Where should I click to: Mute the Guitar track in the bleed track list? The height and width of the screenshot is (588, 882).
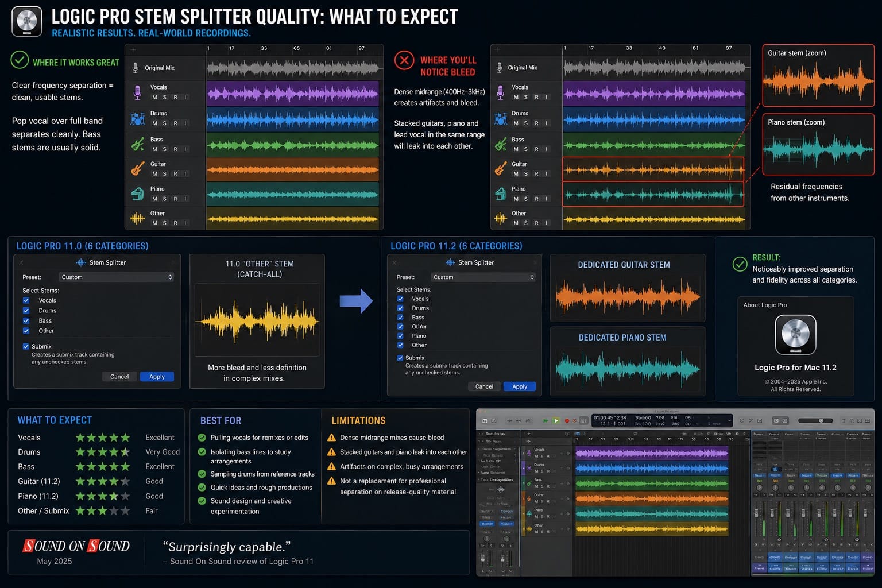pyautogui.click(x=516, y=173)
